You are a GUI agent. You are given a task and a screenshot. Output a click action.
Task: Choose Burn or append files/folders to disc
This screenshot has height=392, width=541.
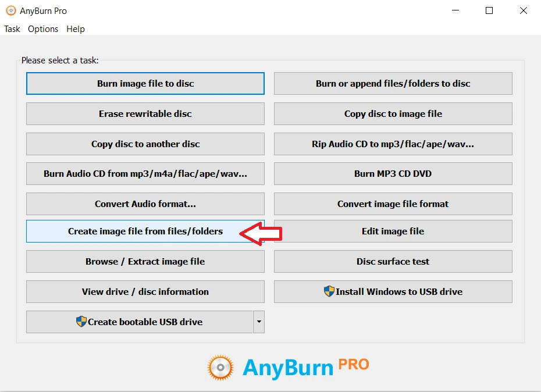point(393,83)
